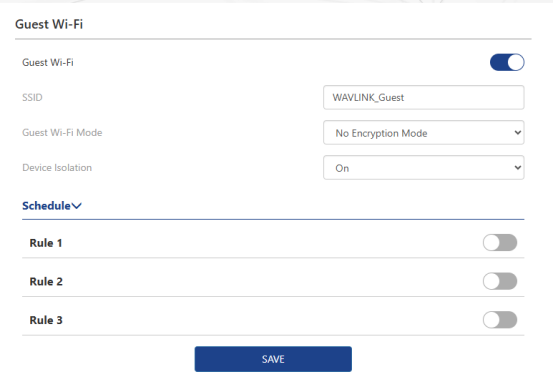
Task: Enable the Rule 1 toggle
Action: pyautogui.click(x=500, y=243)
